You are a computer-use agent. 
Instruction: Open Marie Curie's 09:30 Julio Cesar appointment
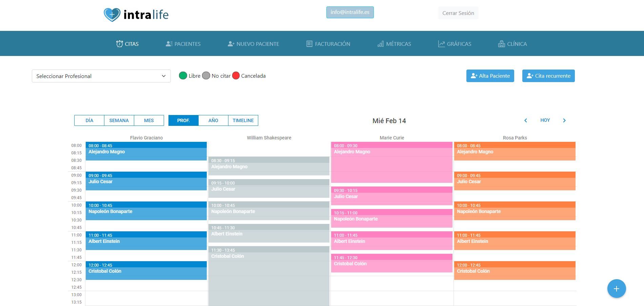(x=392, y=196)
